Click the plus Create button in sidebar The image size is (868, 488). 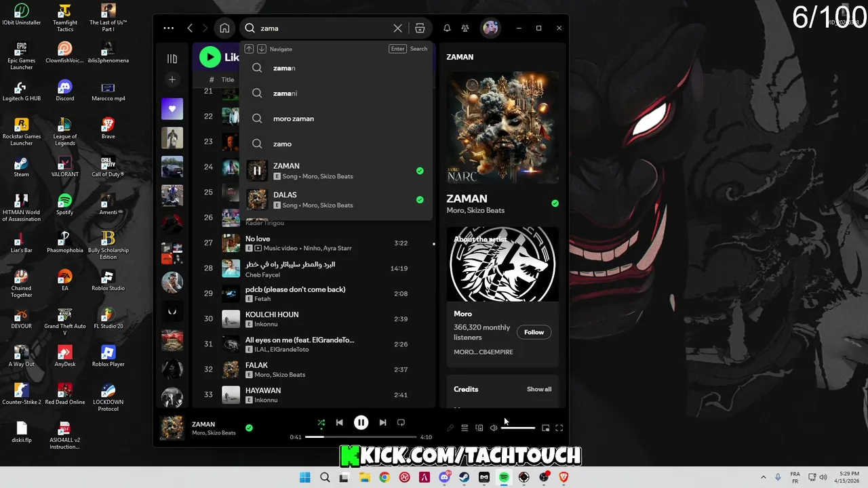point(172,79)
